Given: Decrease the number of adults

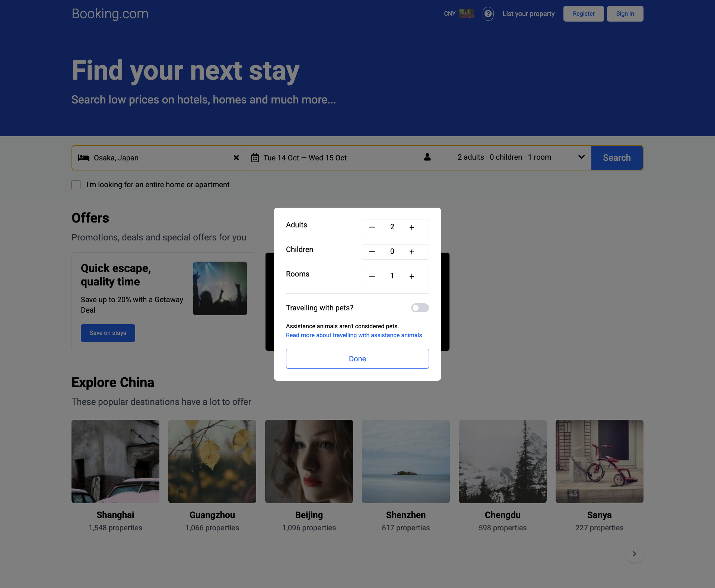Looking at the screenshot, I should (x=372, y=227).
